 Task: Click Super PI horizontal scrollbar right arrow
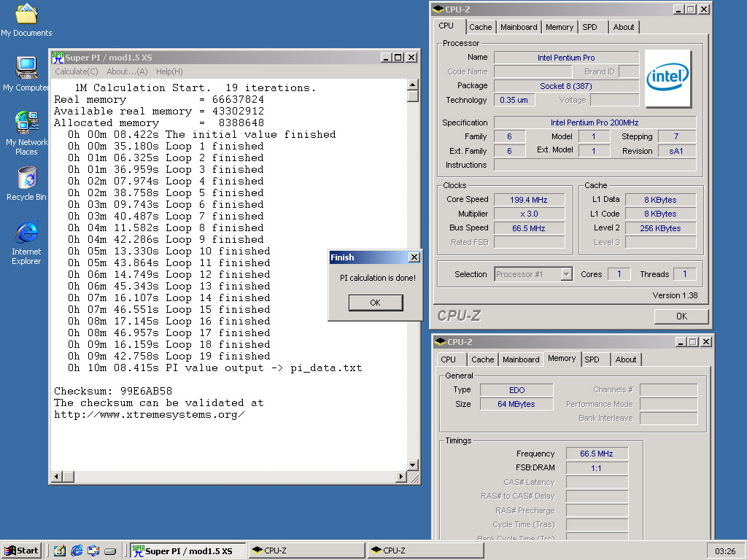[x=401, y=476]
